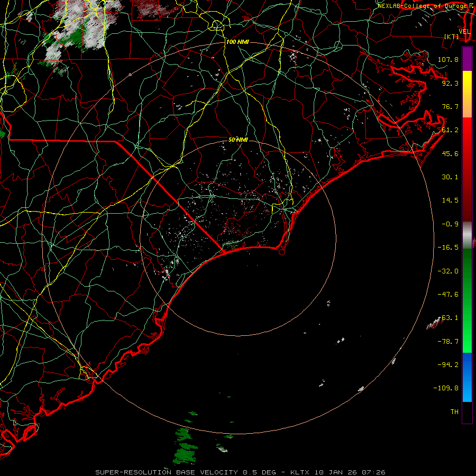Viewport: 476px width, 476px height.
Task: Click the 107.8 legend value
Action: click(448, 59)
